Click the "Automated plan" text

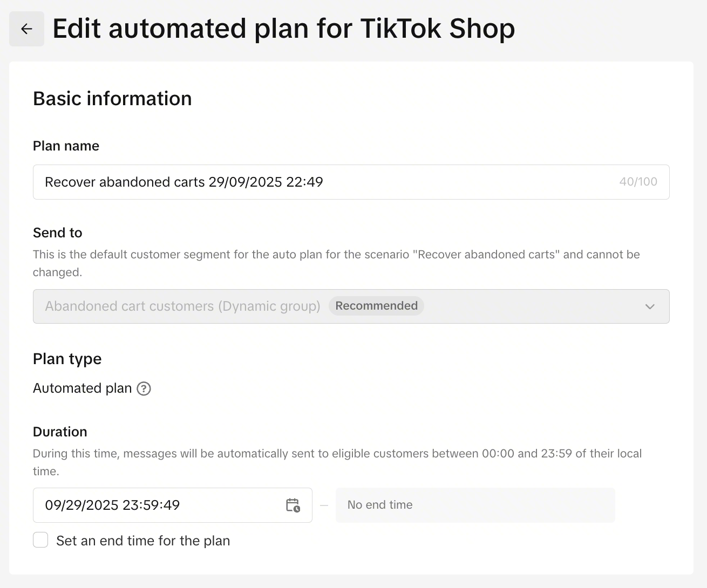82,388
